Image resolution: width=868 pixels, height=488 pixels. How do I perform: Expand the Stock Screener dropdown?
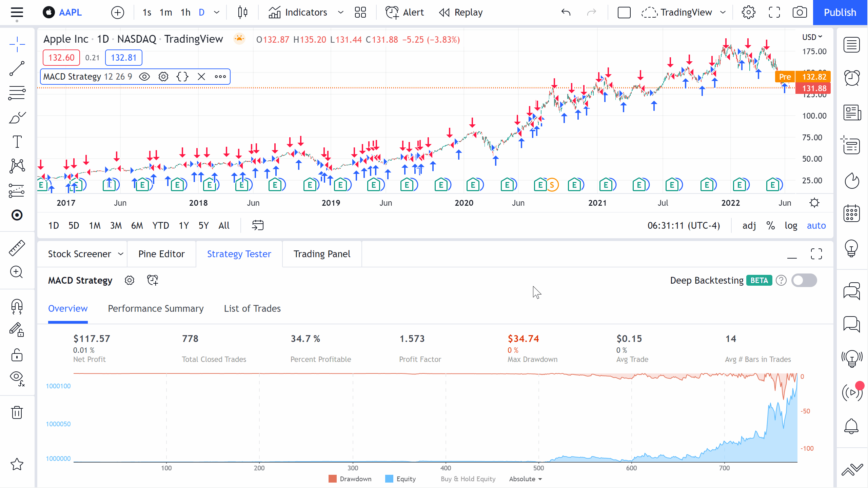click(x=120, y=253)
